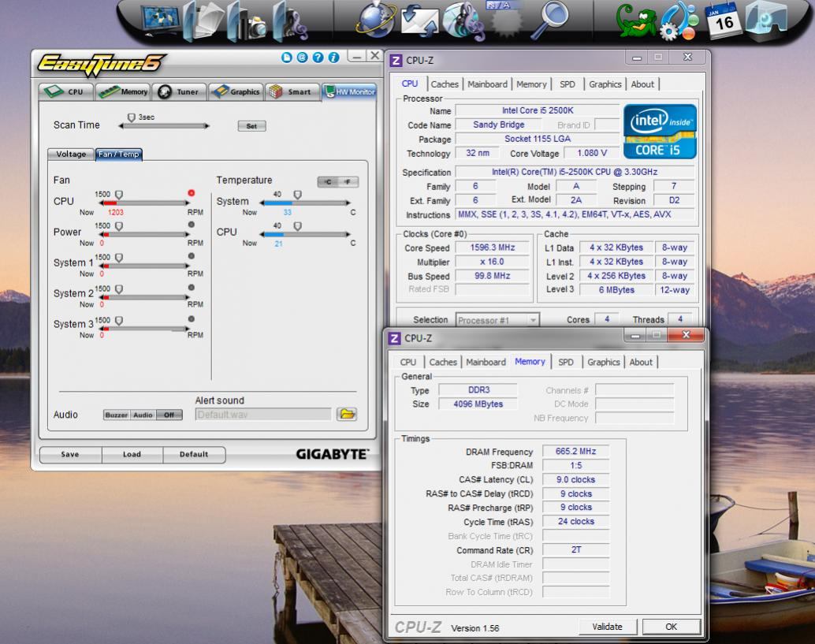Click the System temperature threshold slider

(297, 195)
